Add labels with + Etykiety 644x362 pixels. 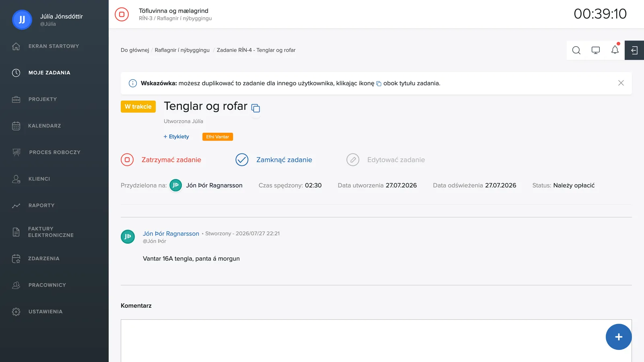[x=176, y=137]
